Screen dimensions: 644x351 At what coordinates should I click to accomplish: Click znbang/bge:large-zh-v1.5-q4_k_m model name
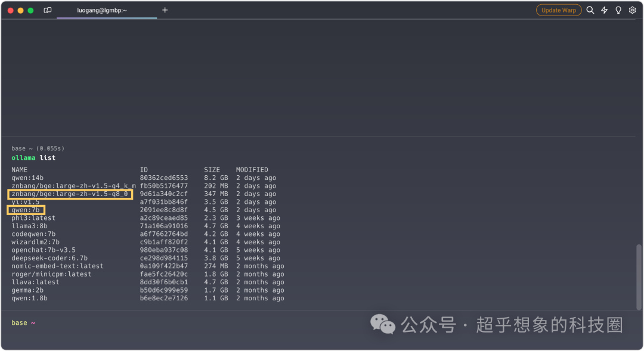73,186
